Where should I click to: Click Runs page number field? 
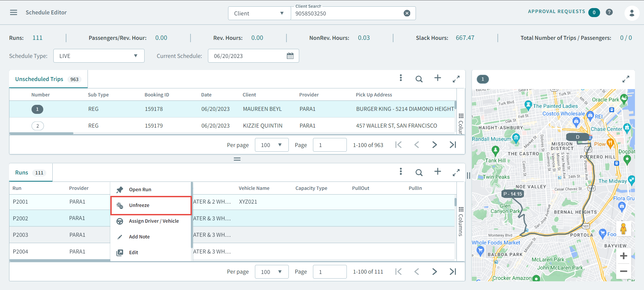(x=330, y=272)
